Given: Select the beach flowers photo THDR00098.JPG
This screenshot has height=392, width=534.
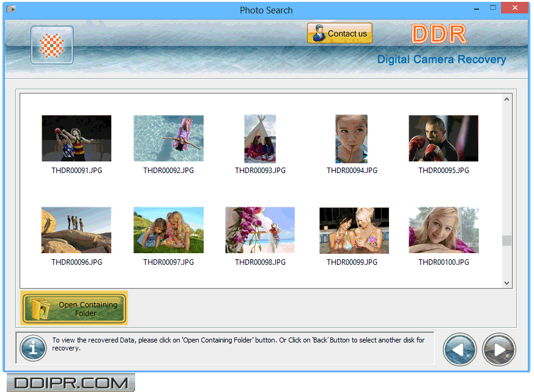Looking at the screenshot, I should click(x=260, y=230).
